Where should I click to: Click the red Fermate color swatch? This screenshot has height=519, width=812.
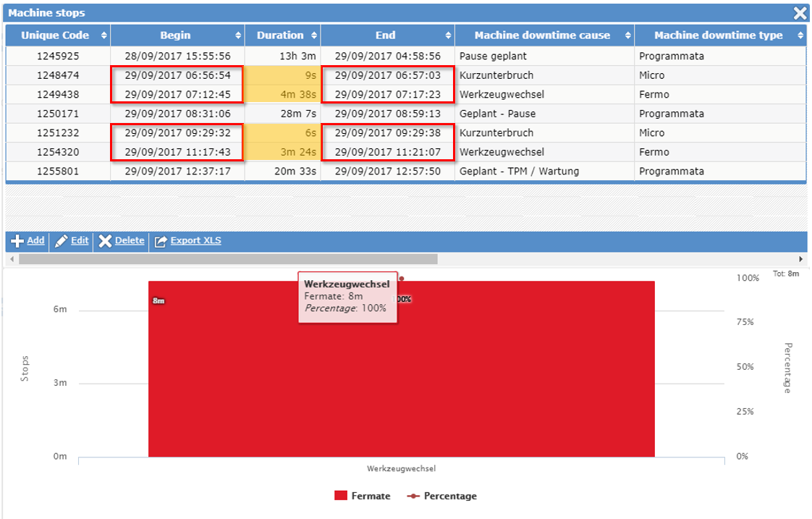(340, 496)
